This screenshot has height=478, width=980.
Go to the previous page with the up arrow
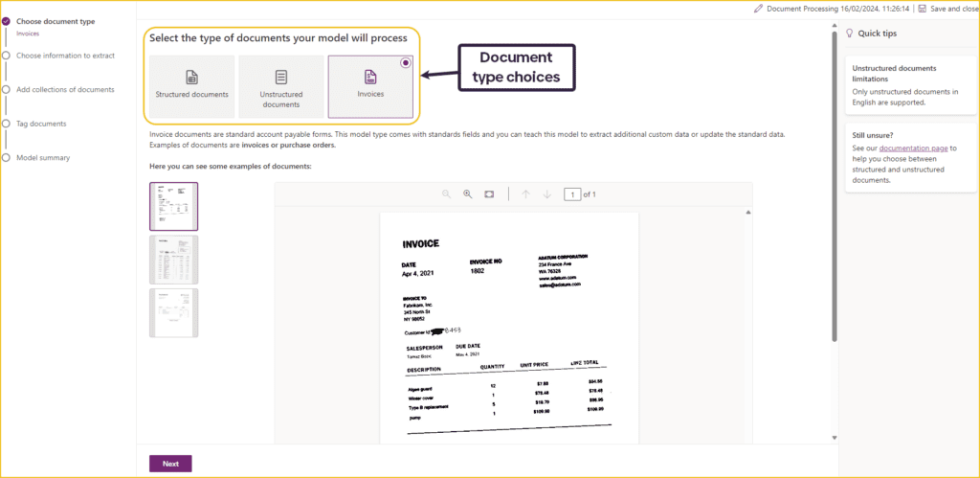(x=525, y=194)
